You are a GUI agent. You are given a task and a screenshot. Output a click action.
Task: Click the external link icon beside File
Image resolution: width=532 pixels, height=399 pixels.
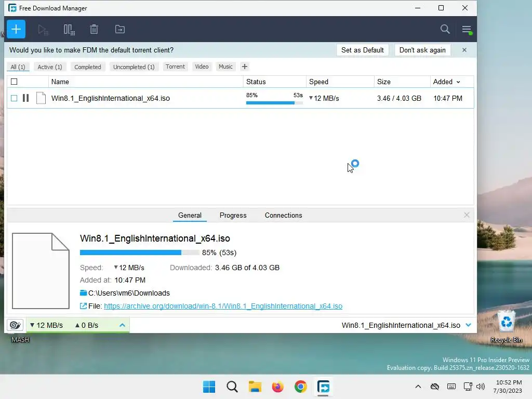83,306
